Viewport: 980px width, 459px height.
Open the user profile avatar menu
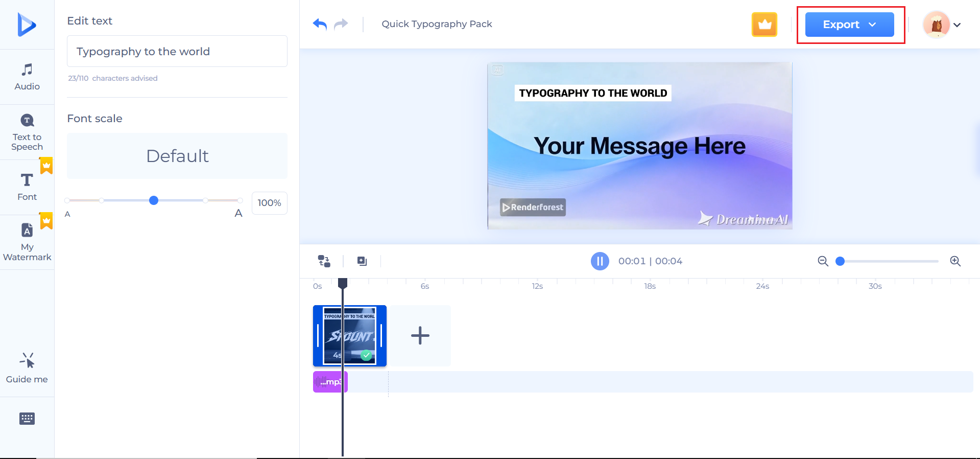pos(942,25)
